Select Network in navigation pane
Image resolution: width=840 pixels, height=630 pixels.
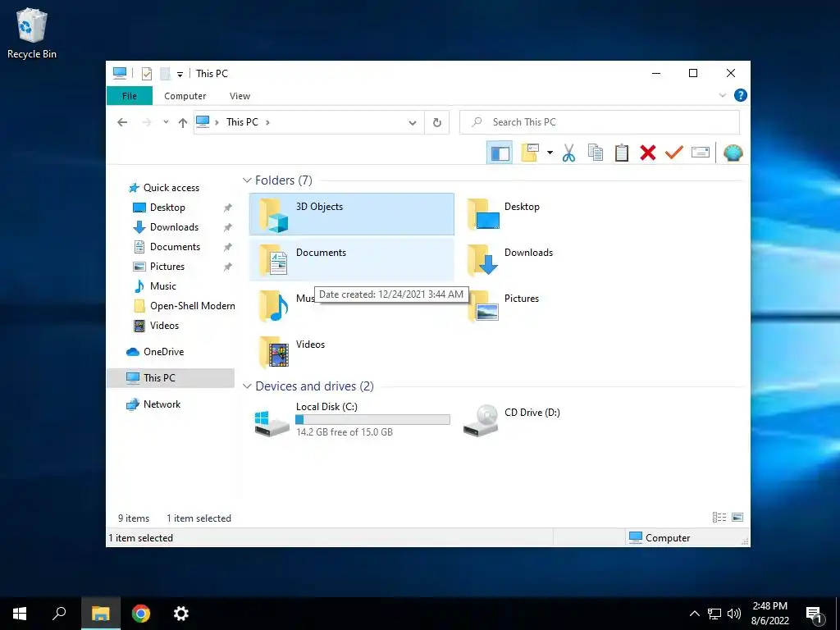coord(162,404)
